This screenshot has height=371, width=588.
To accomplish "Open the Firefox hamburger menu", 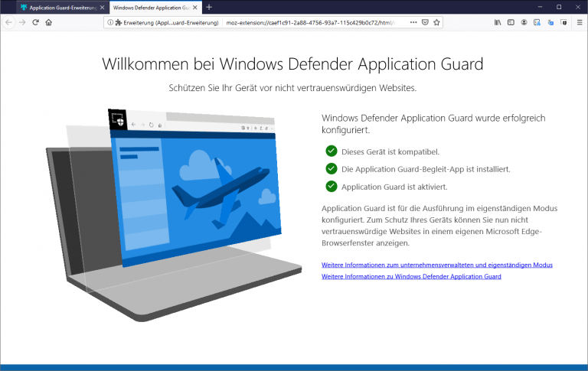I will (x=578, y=22).
